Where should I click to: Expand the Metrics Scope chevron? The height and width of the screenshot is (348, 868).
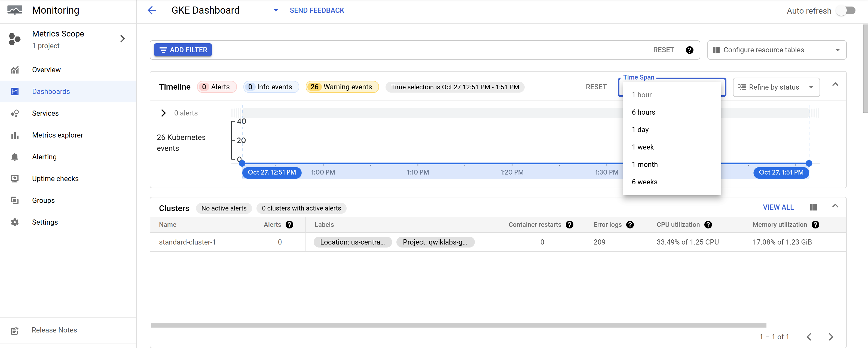pos(123,39)
